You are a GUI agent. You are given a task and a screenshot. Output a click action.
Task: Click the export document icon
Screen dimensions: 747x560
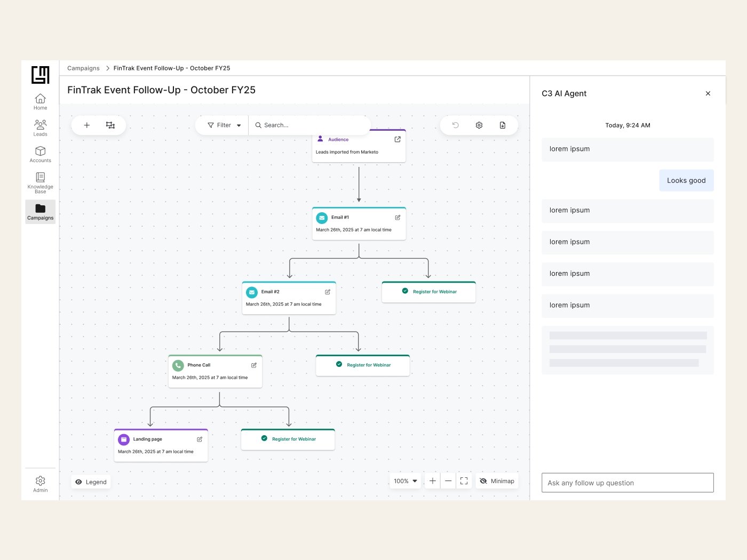503,125
